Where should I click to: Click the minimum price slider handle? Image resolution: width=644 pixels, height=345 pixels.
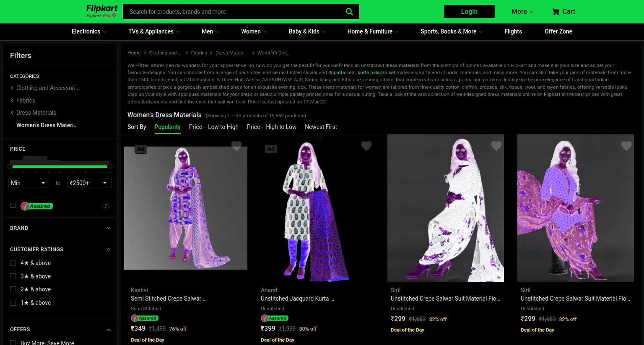pyautogui.click(x=10, y=166)
